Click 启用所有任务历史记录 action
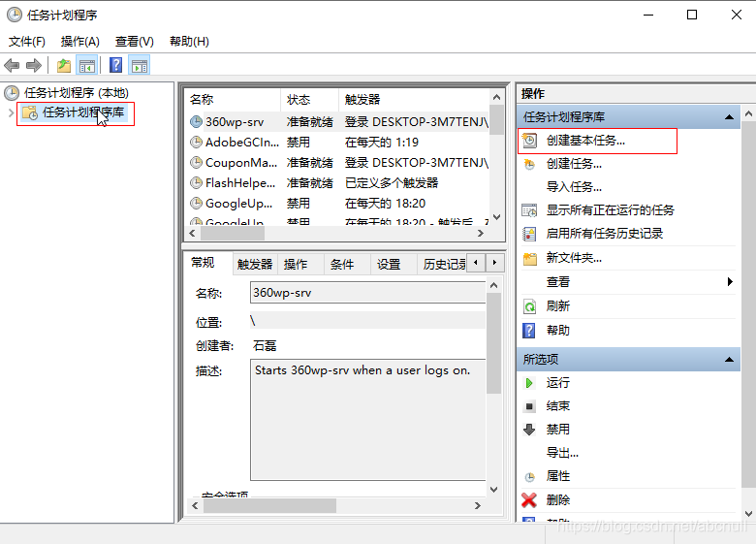Viewport: 756px width, 544px height. point(604,234)
